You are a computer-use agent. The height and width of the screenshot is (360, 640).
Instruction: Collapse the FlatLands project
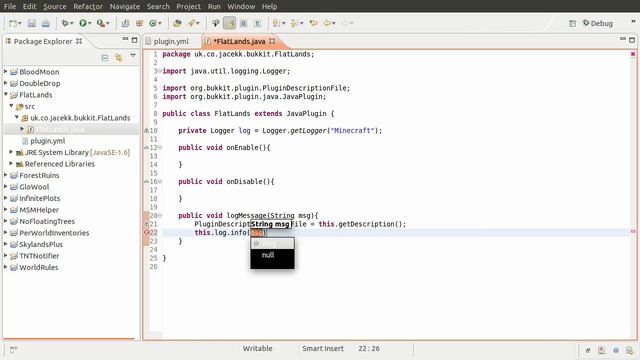click(6, 94)
